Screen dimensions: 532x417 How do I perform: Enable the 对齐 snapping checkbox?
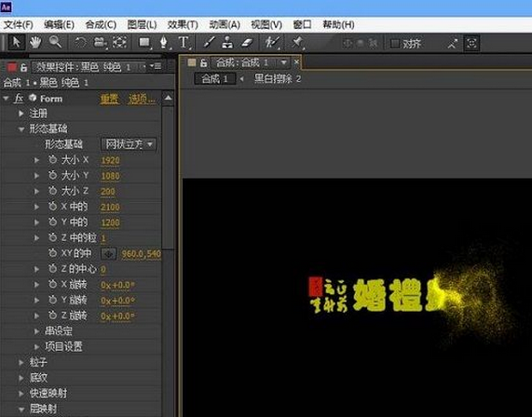point(394,44)
